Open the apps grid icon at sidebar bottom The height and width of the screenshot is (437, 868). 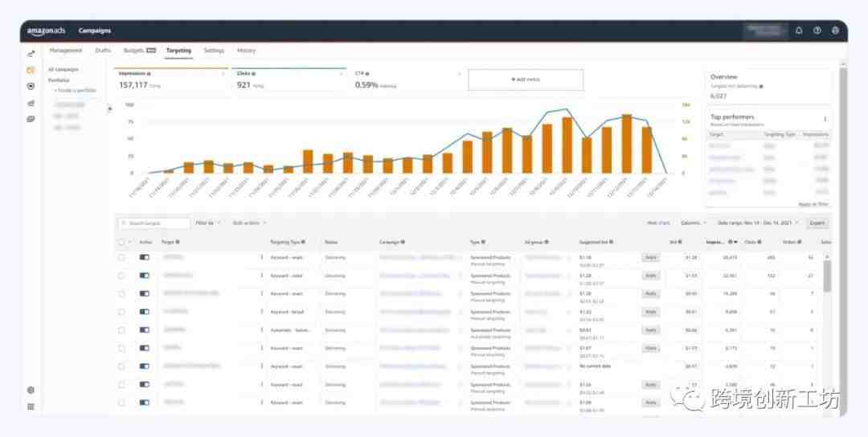point(31,406)
